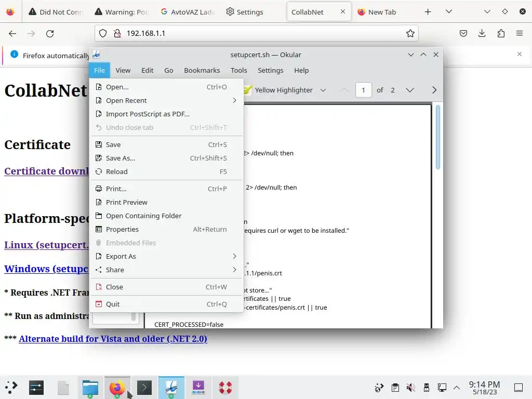Bookmark this page with star icon
The width and height of the screenshot is (532, 399).
pos(410,33)
